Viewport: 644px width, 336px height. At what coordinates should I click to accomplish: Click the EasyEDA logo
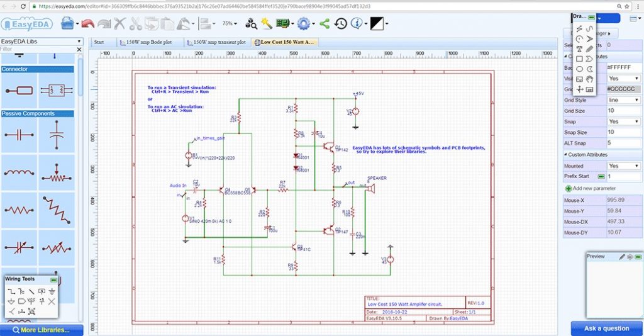coord(27,25)
